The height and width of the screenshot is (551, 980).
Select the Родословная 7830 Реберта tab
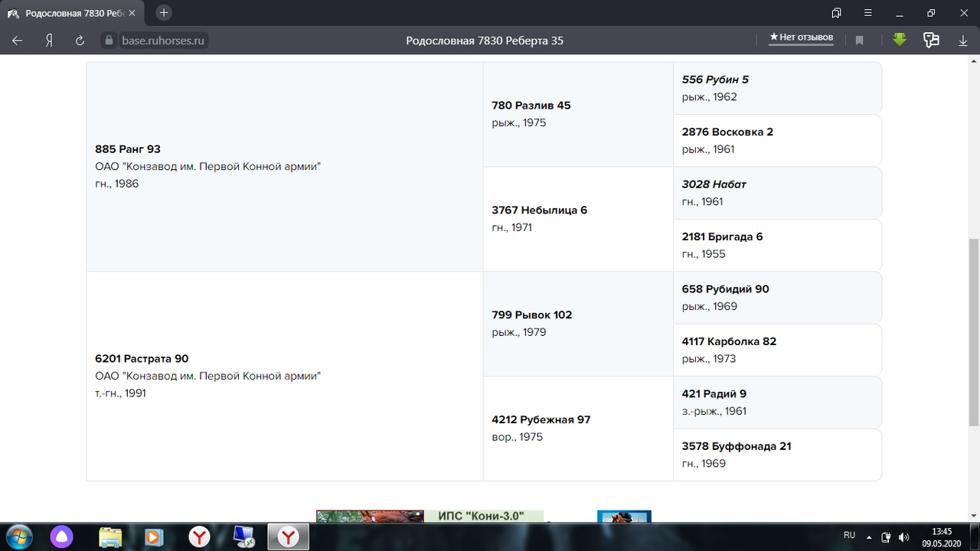[x=73, y=13]
